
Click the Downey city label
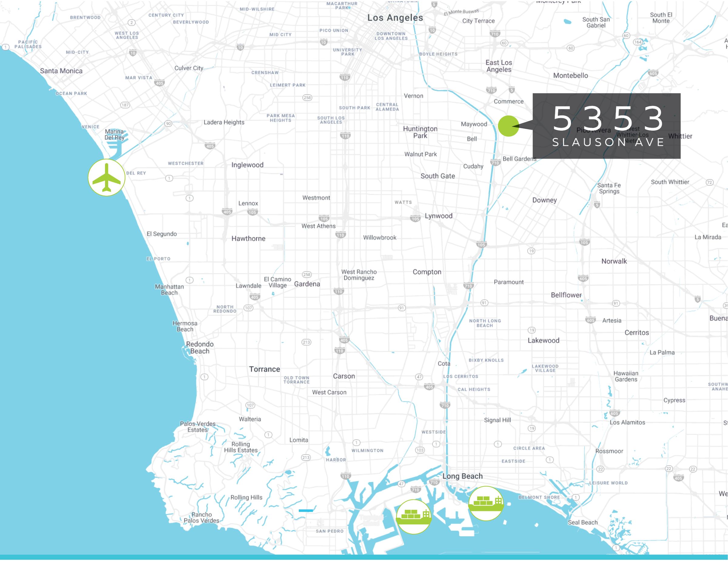pyautogui.click(x=544, y=200)
